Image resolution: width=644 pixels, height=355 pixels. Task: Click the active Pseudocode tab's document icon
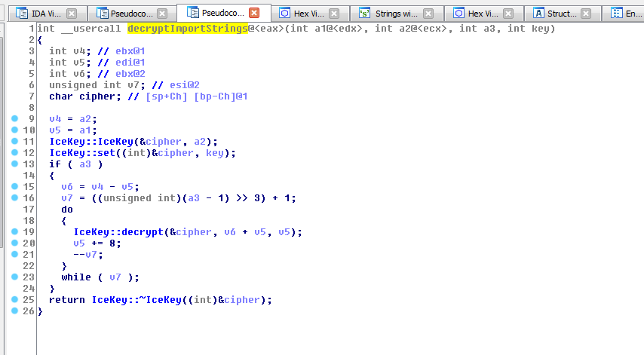point(192,13)
